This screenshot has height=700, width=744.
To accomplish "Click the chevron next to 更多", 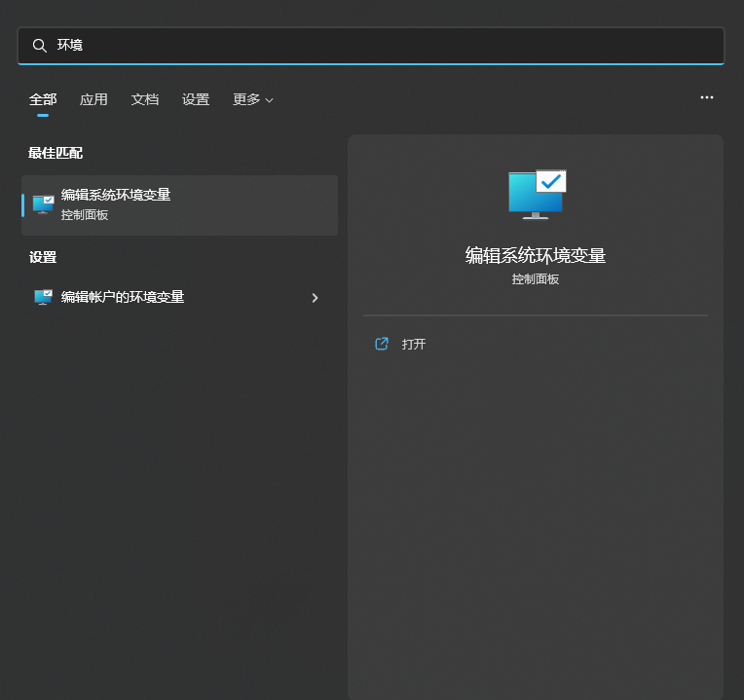I will click(x=270, y=100).
